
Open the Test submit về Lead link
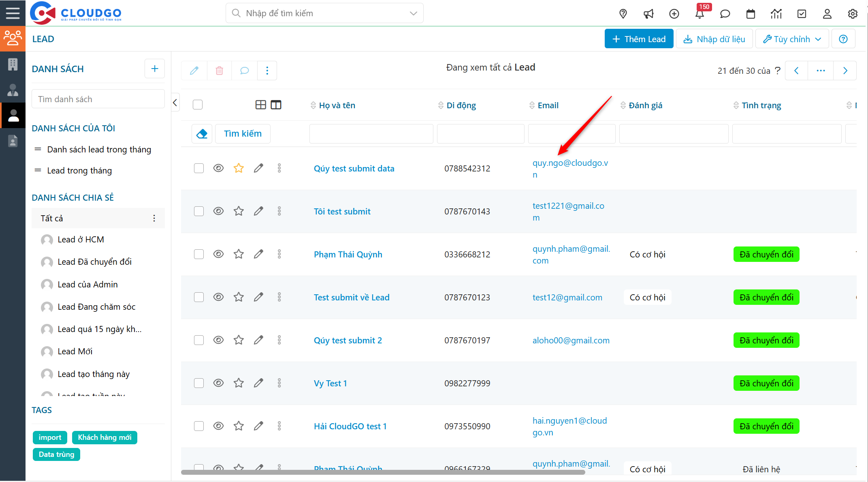coord(351,297)
